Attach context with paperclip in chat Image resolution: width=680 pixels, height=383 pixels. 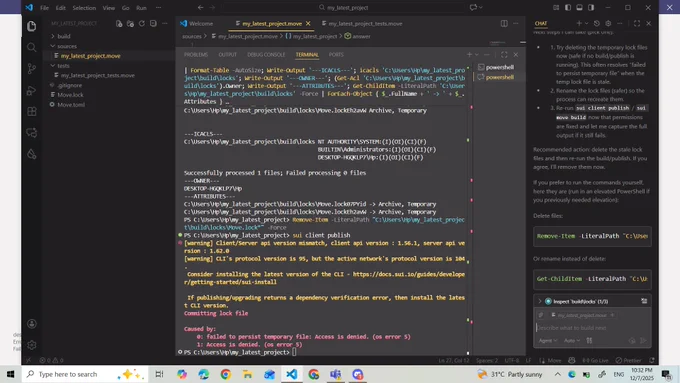pyautogui.click(x=541, y=315)
